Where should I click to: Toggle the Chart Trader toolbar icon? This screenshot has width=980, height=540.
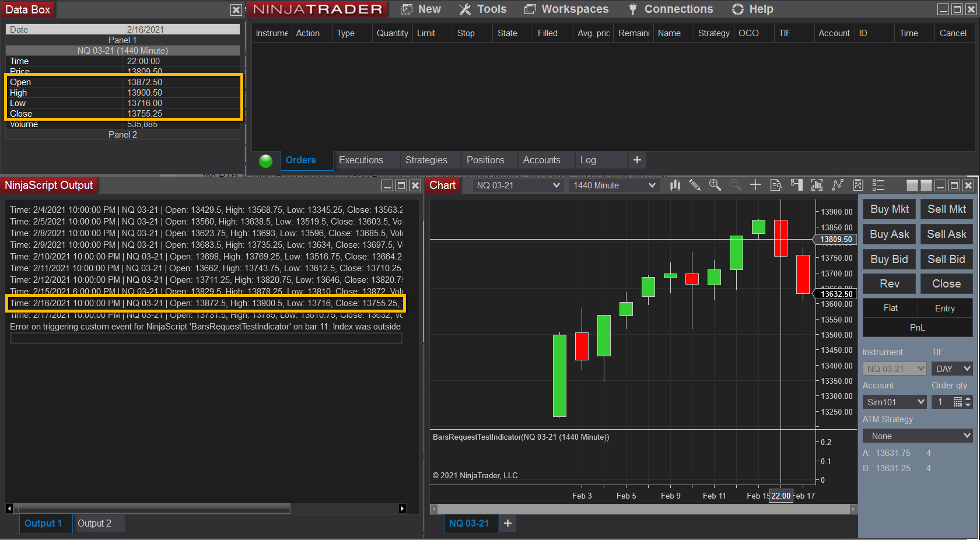pos(796,185)
